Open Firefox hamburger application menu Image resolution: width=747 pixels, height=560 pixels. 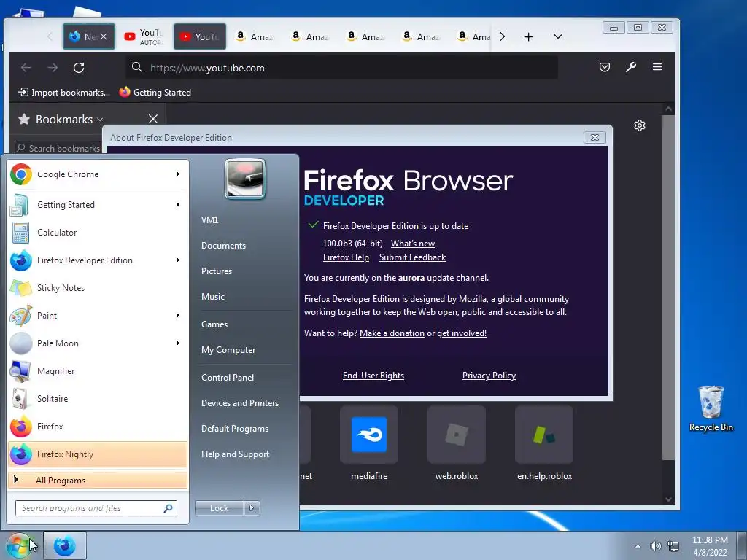[x=657, y=67]
